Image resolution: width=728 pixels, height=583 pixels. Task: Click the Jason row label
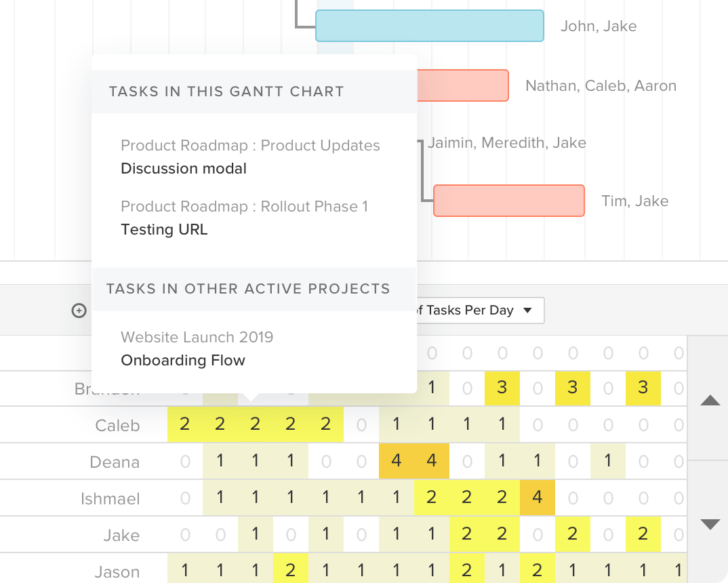tap(117, 571)
